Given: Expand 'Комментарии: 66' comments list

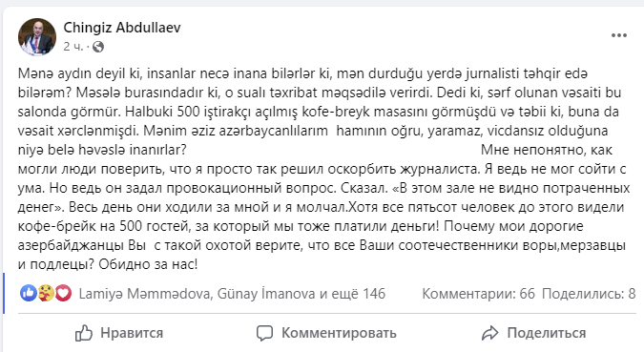Looking at the screenshot, I should click(479, 294).
